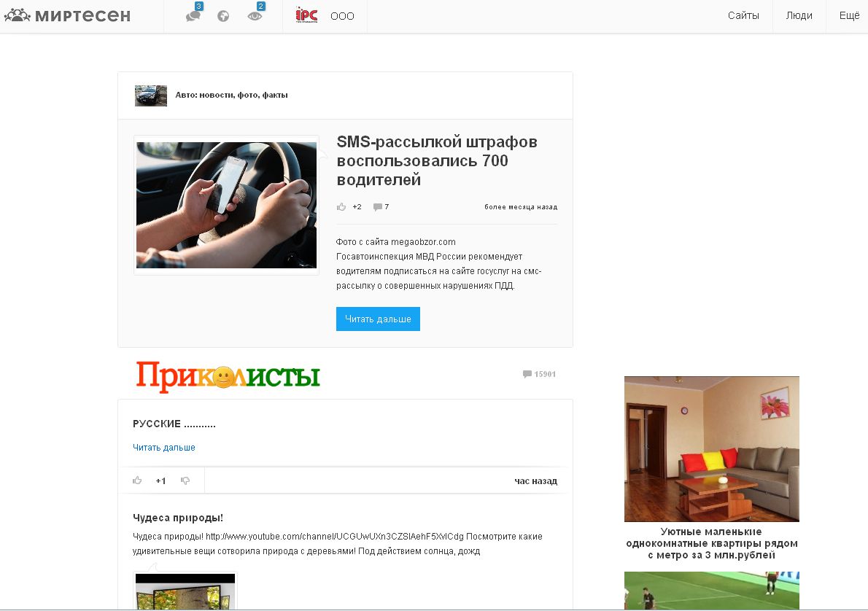Like the SMS article with thumbs-up
868x611 pixels.
click(341, 207)
